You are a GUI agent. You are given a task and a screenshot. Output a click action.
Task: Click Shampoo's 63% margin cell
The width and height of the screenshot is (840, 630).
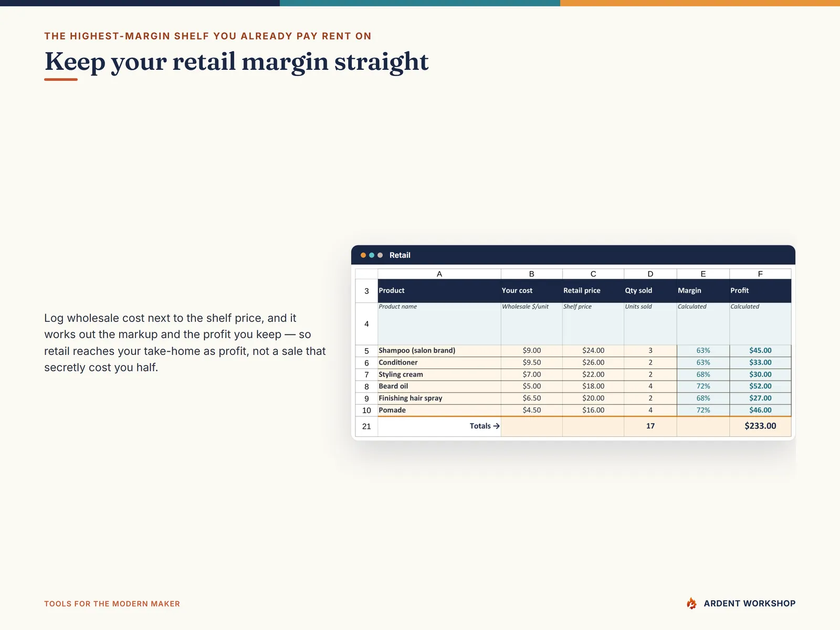click(x=703, y=351)
